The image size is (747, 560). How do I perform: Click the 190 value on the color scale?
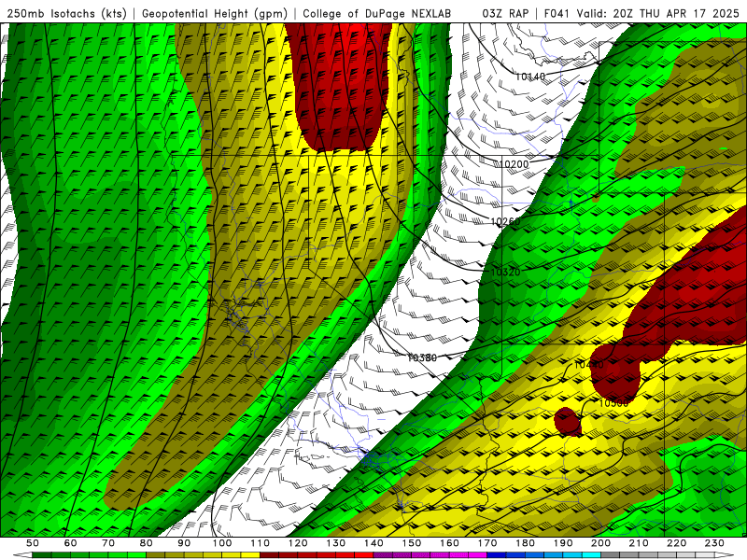563,543
